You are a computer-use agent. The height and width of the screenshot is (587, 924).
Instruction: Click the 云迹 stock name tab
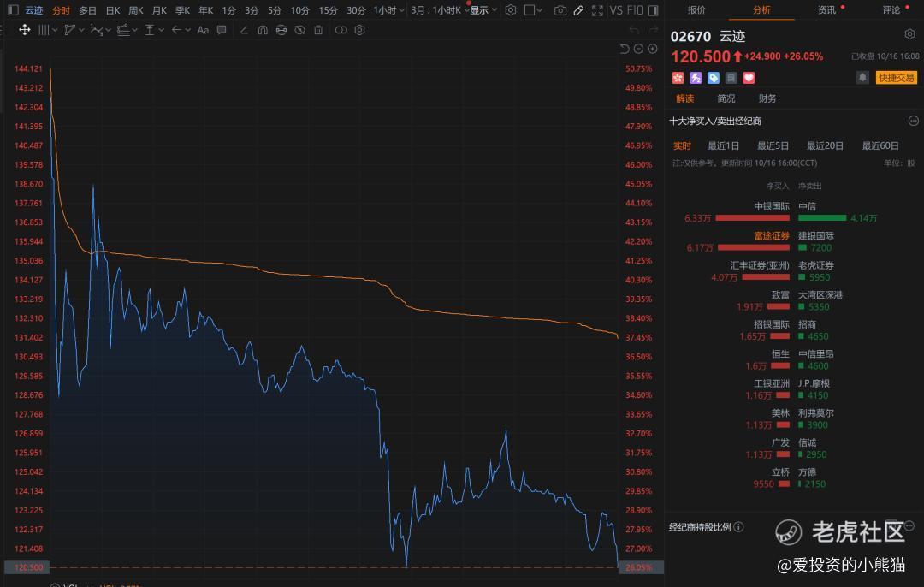coord(33,10)
